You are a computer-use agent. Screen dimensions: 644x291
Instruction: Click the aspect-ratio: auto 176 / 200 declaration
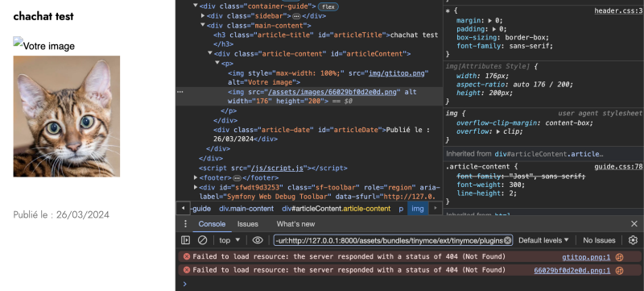pyautogui.click(x=514, y=85)
